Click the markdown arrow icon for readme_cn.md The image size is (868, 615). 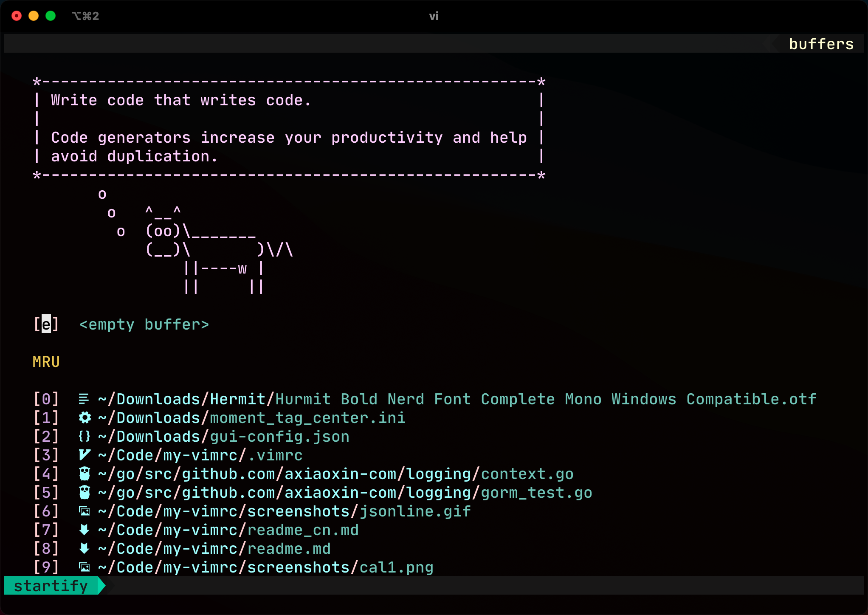coord(85,530)
